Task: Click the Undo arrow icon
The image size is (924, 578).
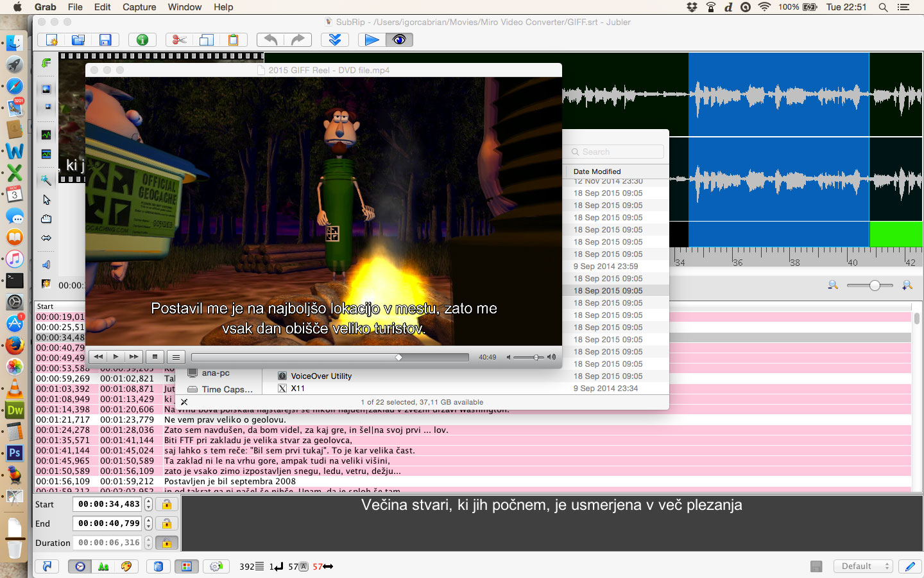Action: click(271, 40)
